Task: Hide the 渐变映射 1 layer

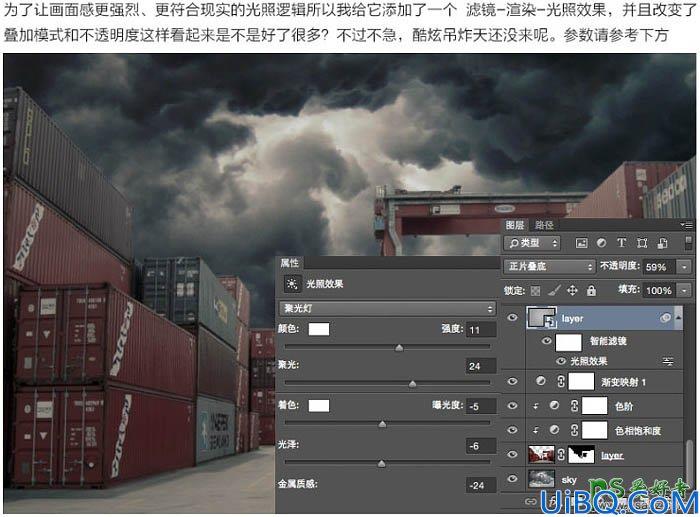Action: pos(512,381)
